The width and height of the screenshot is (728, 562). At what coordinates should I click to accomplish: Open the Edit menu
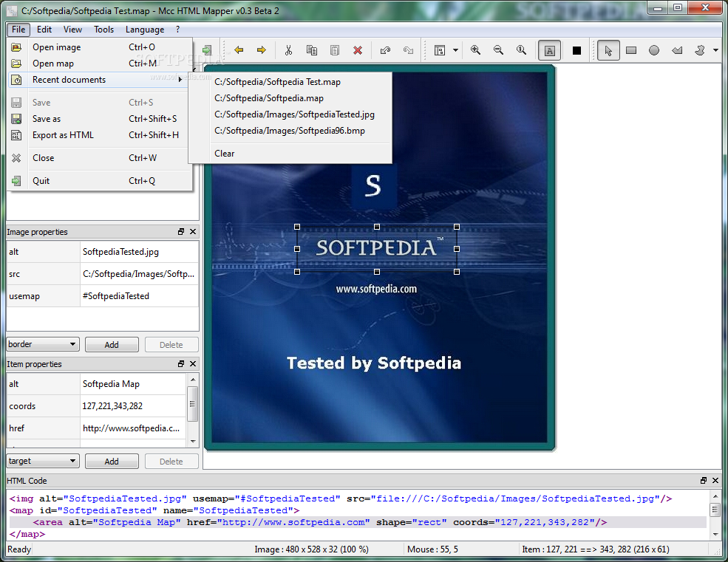pos(44,30)
